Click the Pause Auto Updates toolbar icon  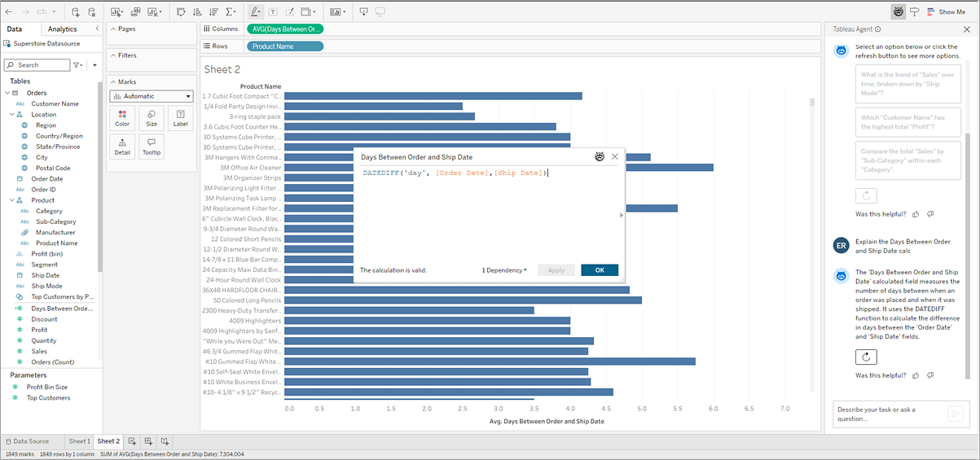[x=91, y=12]
